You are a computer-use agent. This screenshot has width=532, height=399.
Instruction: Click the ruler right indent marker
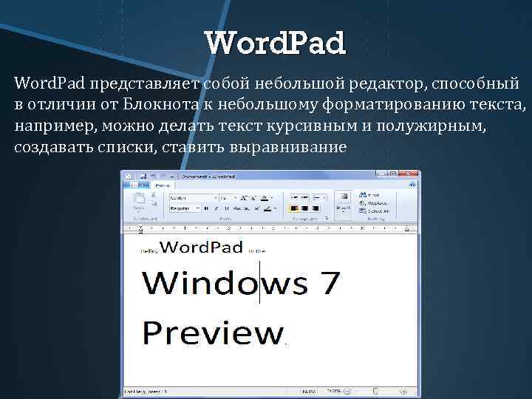[407, 229]
